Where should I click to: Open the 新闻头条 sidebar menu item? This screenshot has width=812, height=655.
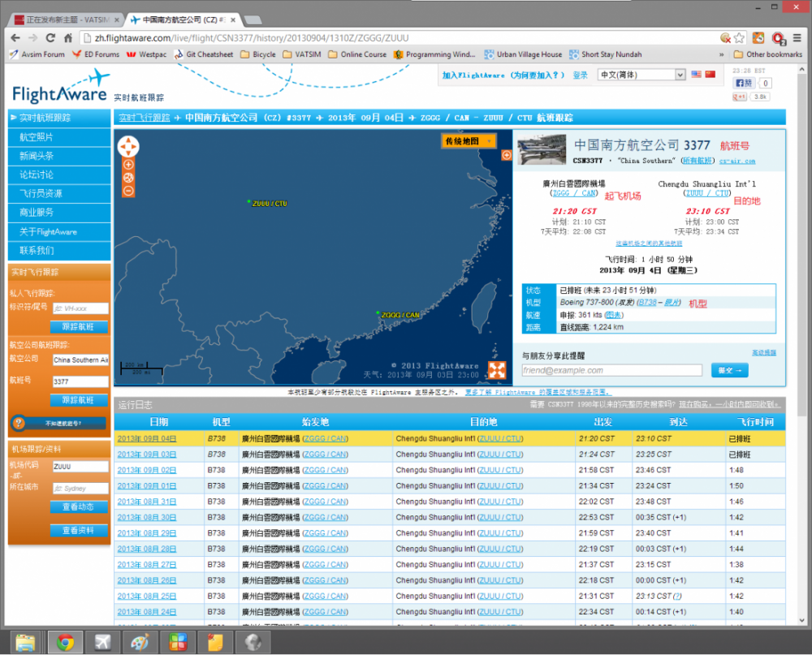pyautogui.click(x=59, y=156)
